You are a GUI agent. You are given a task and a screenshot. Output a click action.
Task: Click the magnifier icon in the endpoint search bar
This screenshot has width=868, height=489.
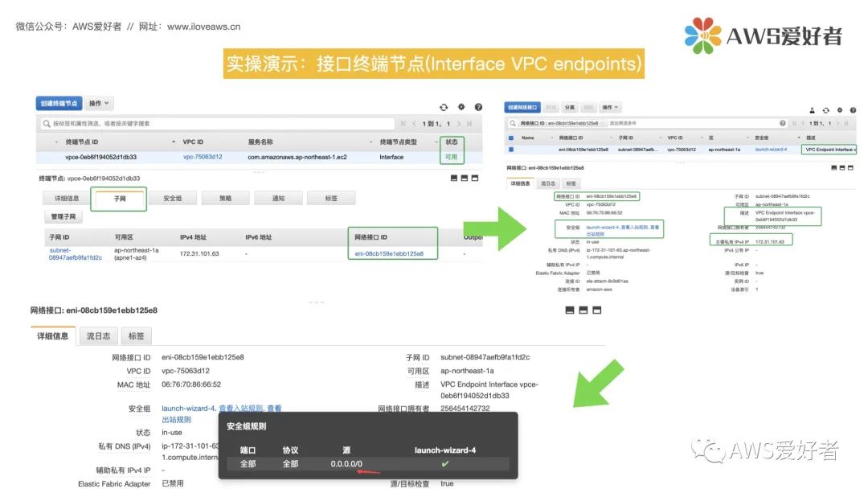click(47, 124)
